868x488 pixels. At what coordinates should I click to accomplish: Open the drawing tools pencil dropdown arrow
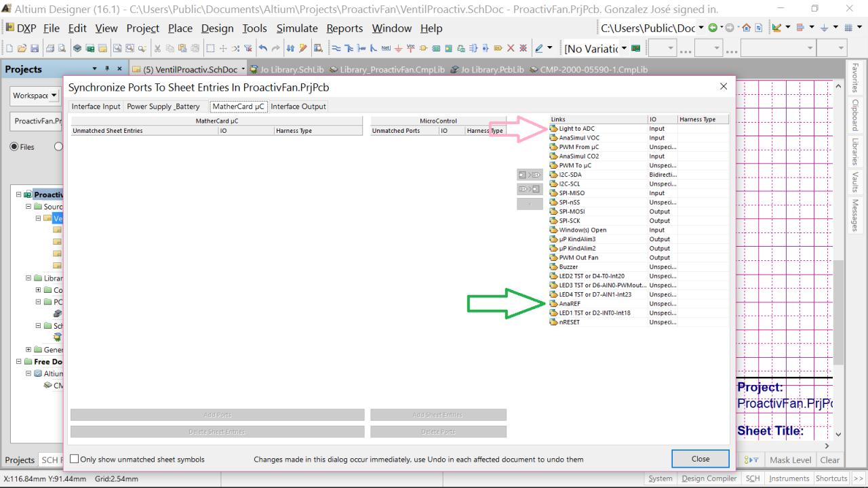[x=550, y=49]
